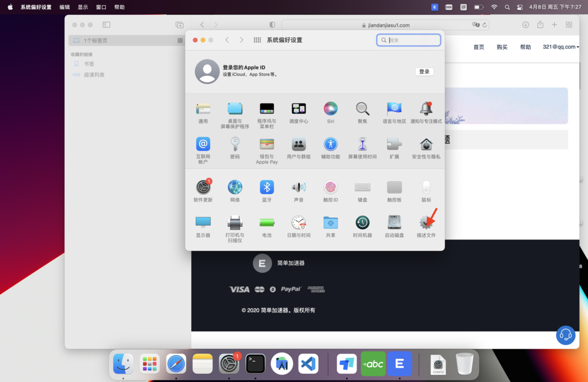Toggle Safari sidebar button

click(x=106, y=25)
